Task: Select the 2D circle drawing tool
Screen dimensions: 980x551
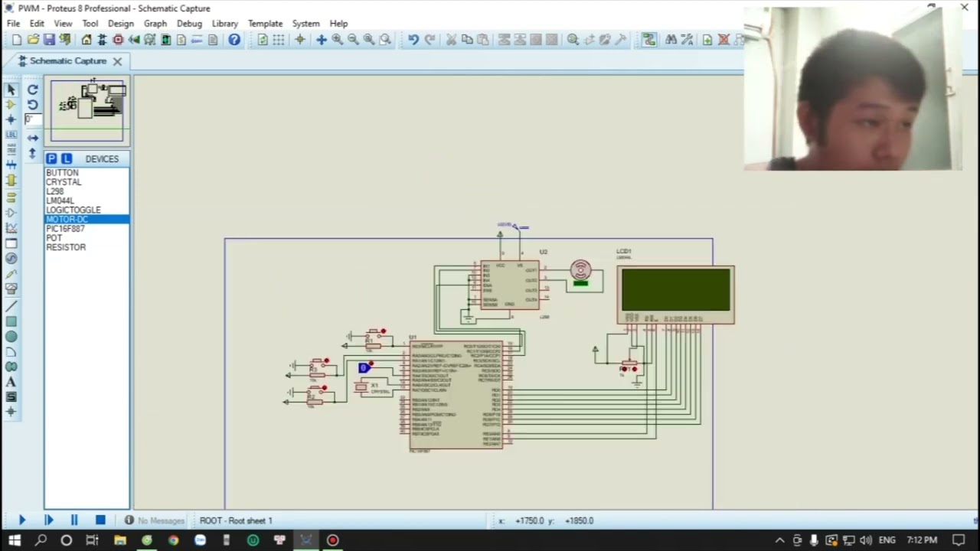Action: [x=11, y=337]
